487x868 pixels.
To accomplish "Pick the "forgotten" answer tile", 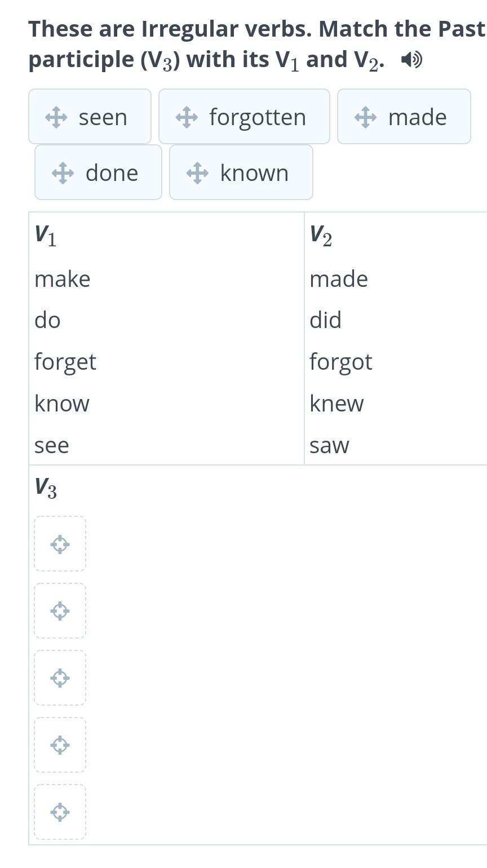I will 244,117.
